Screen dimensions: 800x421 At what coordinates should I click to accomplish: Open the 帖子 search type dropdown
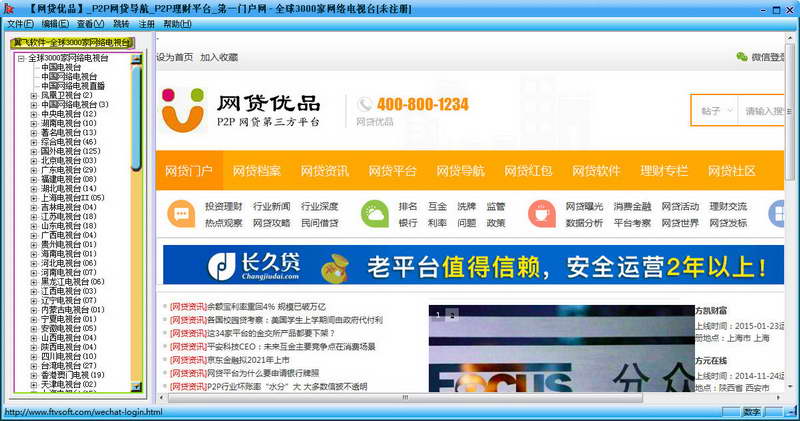(x=715, y=110)
